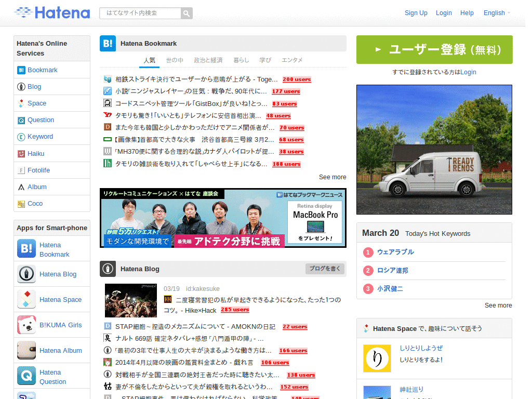Click See more under Hot Keywords
The height and width of the screenshot is (399, 532).
pyautogui.click(x=498, y=305)
